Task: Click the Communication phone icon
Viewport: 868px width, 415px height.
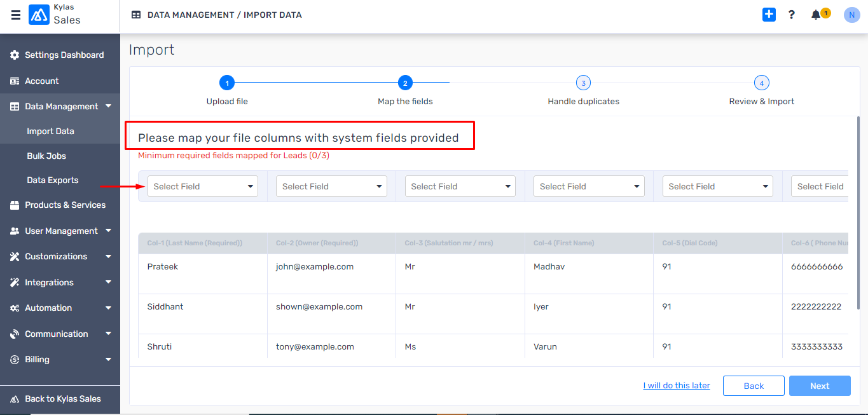Action: tap(15, 334)
